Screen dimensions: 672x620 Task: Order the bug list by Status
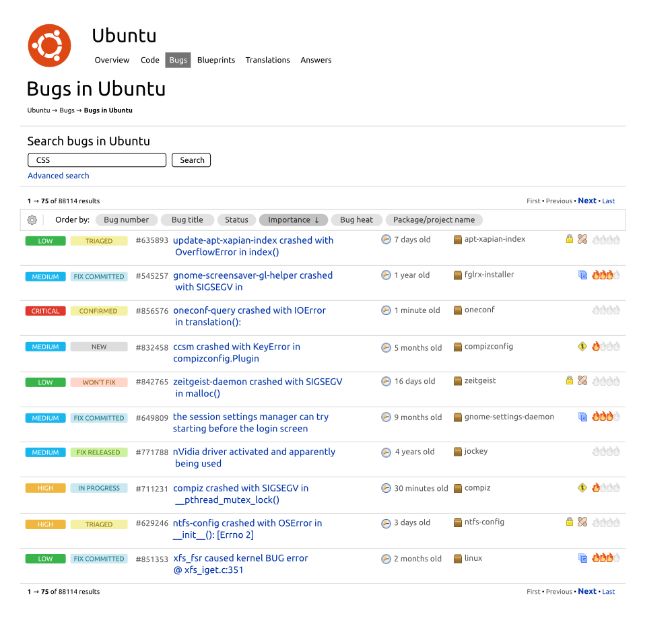[x=236, y=220]
